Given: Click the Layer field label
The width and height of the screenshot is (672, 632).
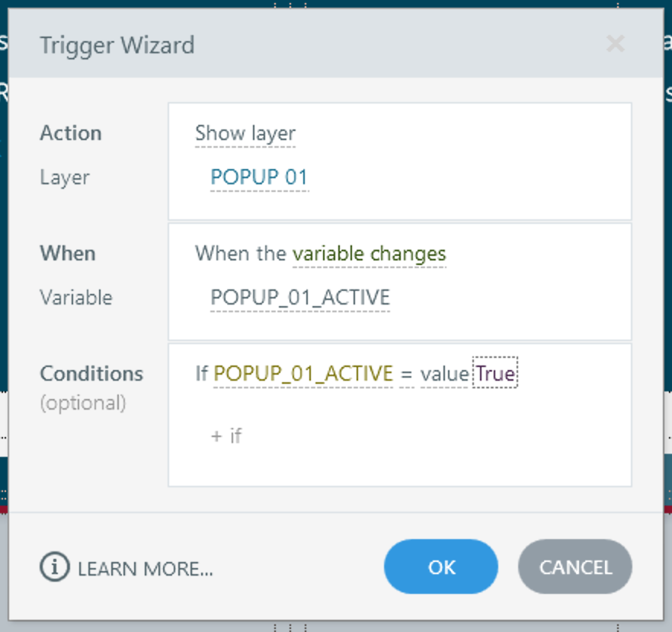Looking at the screenshot, I should point(65,177).
